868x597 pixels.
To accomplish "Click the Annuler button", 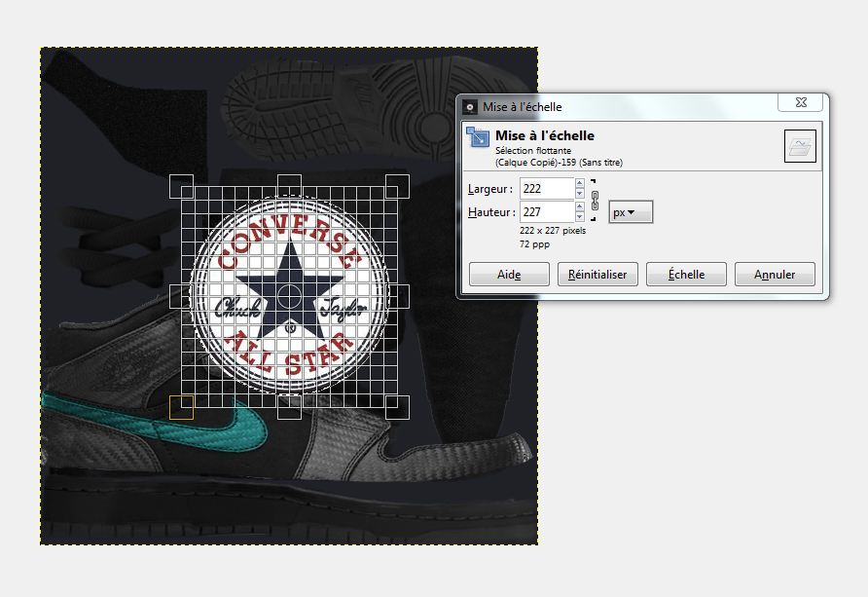I will [775, 274].
